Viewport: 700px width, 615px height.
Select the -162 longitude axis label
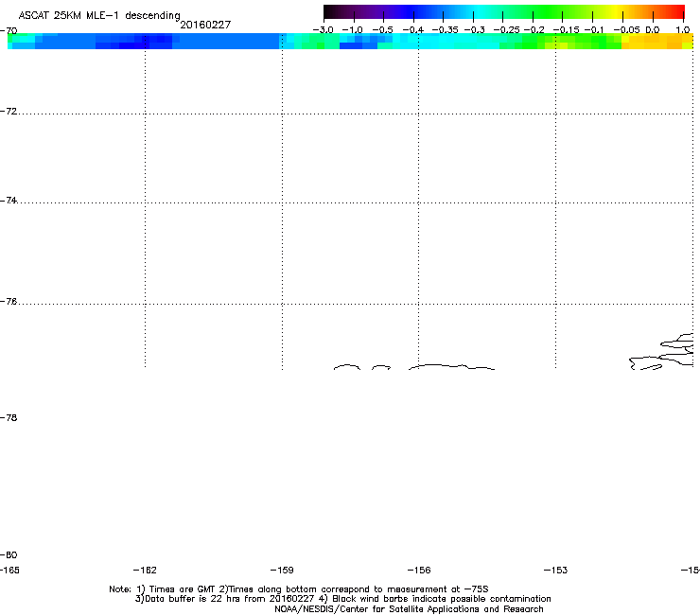pos(145,570)
